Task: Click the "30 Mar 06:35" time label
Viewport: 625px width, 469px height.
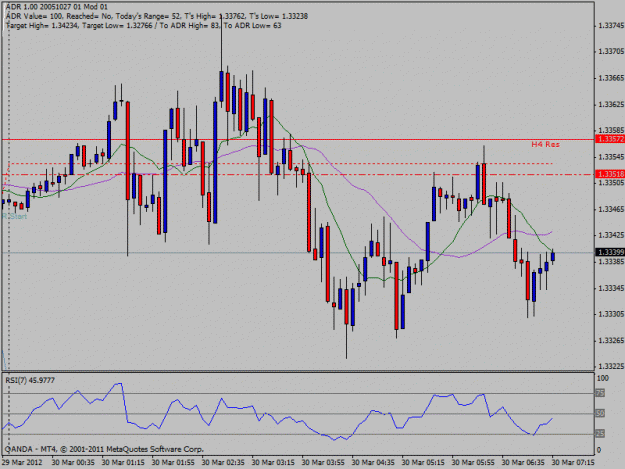Action: tap(523, 462)
